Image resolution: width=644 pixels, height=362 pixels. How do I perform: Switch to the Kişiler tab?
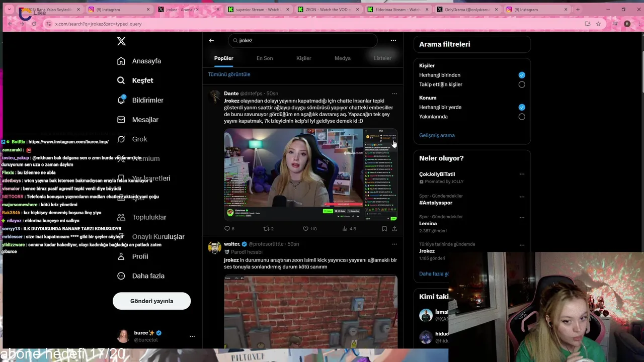[303, 58]
